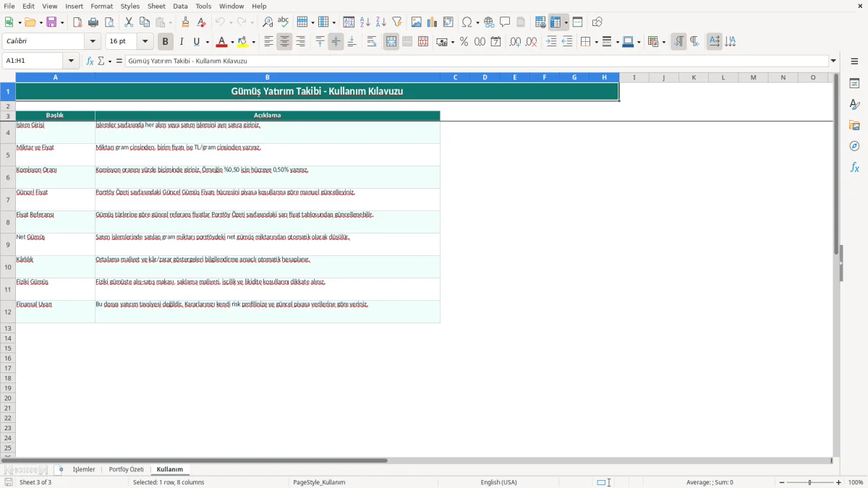Open Find and Replace
This screenshot has height=488, width=868.
268,22
